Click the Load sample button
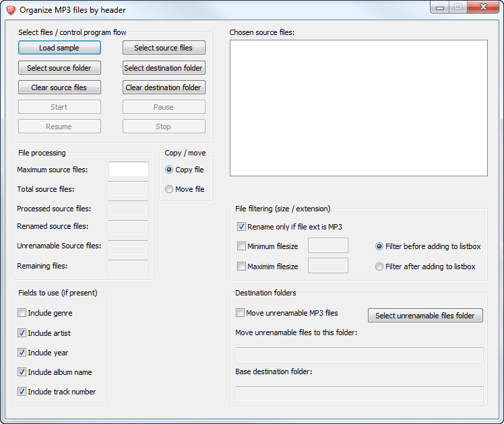The width and height of the screenshot is (504, 424). 59,48
